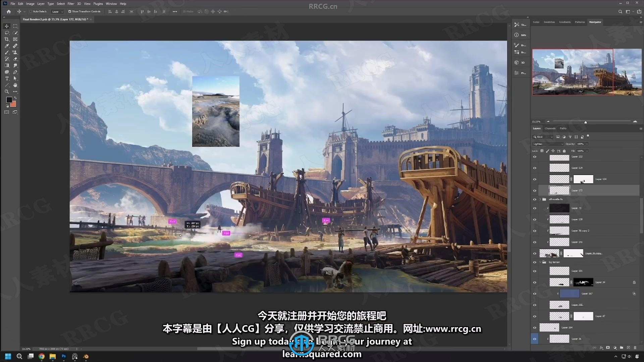Viewport: 644px width, 362px height.
Task: Open the Filter menu
Action: [71, 4]
